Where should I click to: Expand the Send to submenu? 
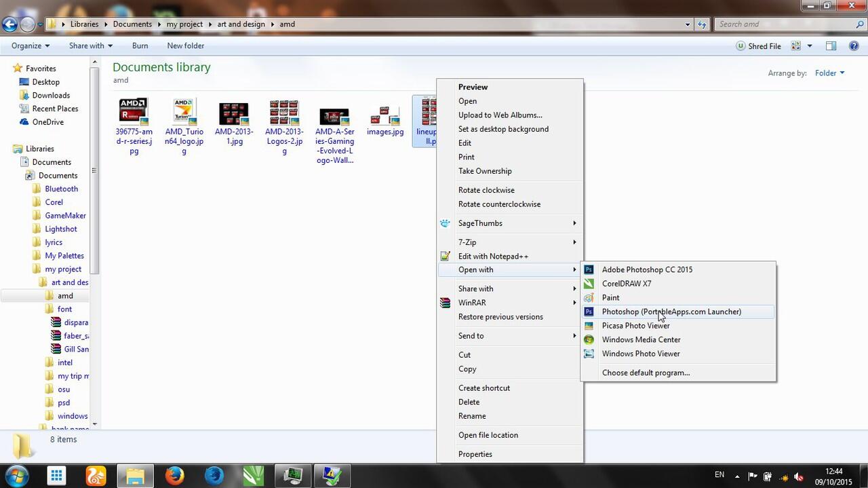click(510, 335)
